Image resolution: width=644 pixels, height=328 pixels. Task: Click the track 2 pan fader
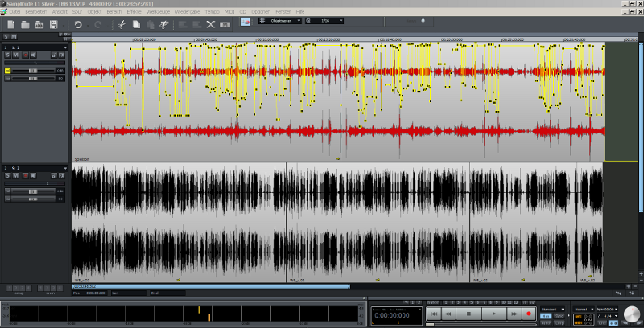click(x=33, y=199)
